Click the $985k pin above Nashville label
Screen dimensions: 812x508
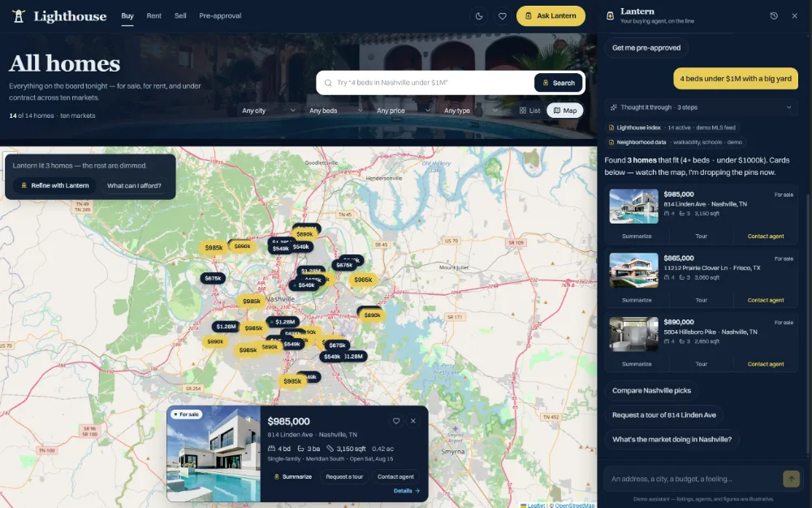pyautogui.click(x=252, y=302)
